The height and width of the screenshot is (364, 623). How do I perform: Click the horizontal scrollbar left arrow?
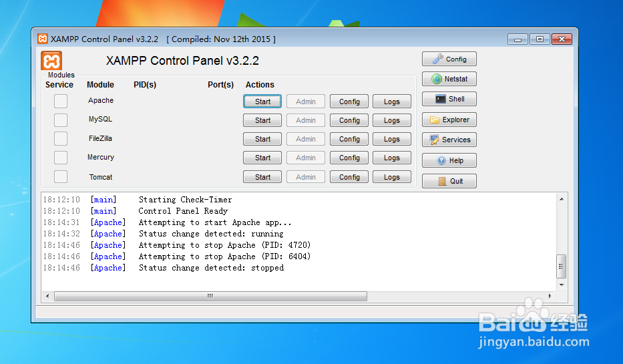tap(47, 296)
